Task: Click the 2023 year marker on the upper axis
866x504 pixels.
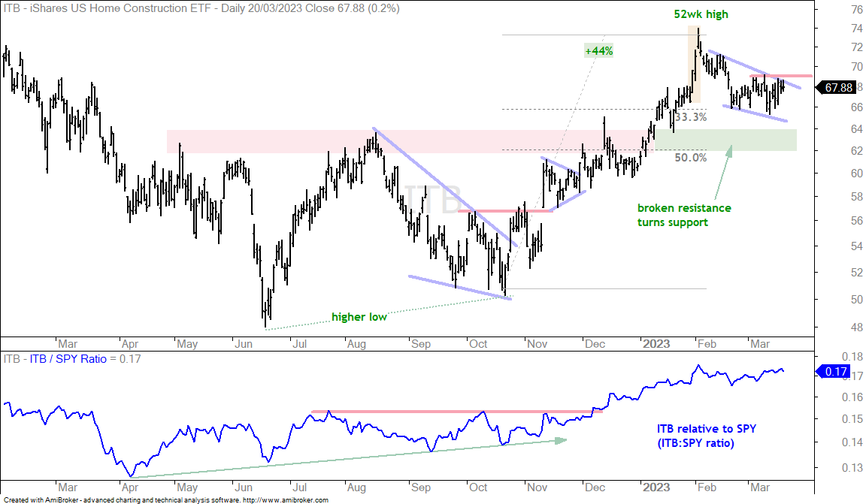Action: (x=656, y=344)
